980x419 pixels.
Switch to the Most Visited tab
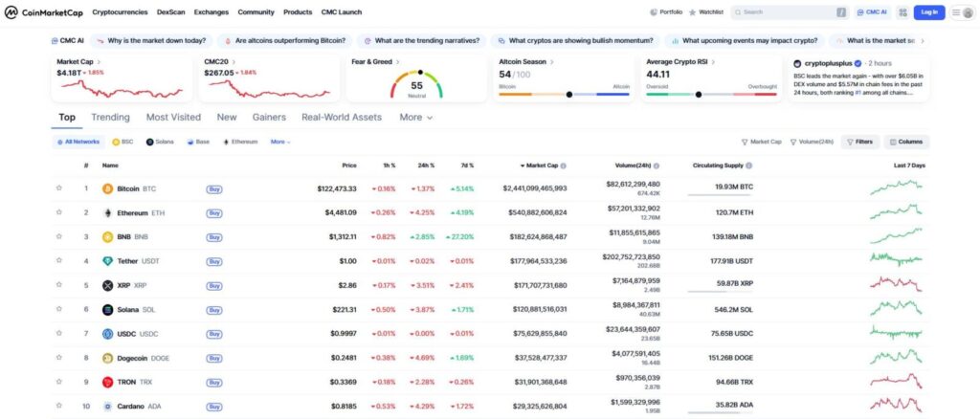[174, 118]
